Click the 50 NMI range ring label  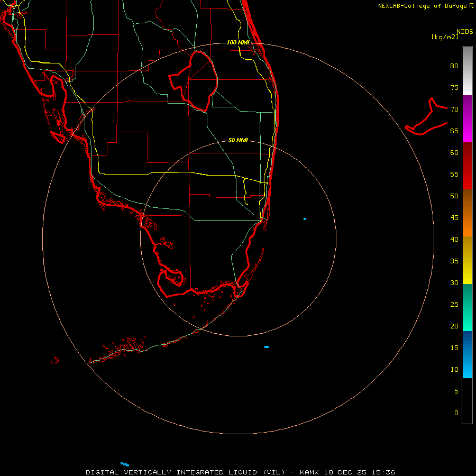tap(238, 140)
